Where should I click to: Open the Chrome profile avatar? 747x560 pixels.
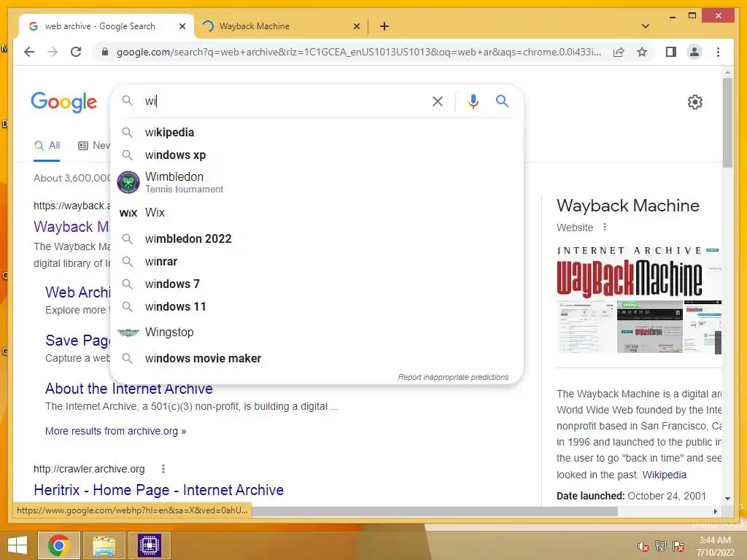[x=694, y=52]
